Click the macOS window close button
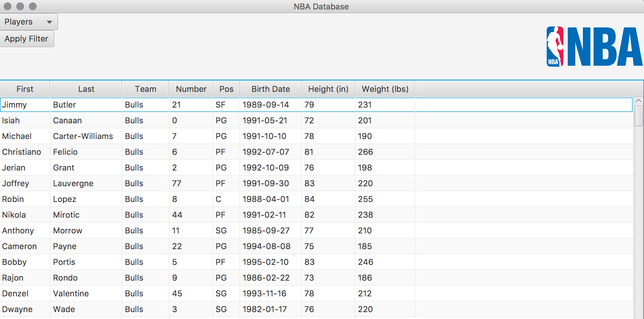 8,6
